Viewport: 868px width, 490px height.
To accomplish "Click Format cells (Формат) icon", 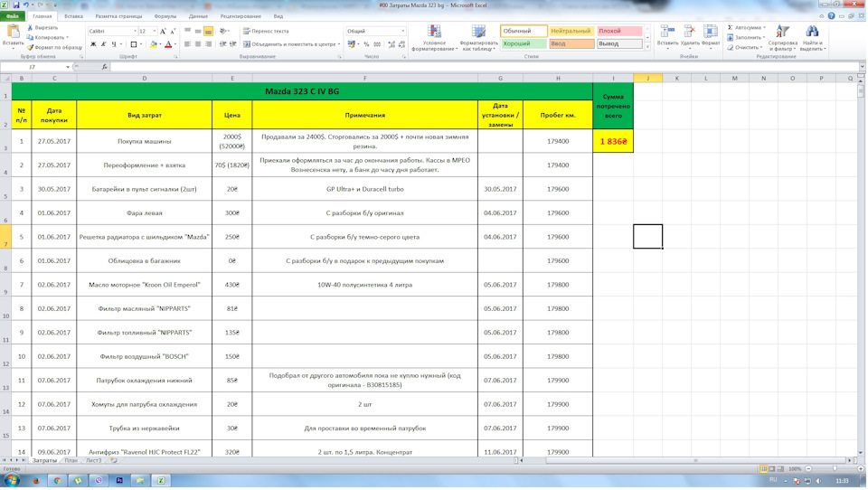I will click(711, 36).
